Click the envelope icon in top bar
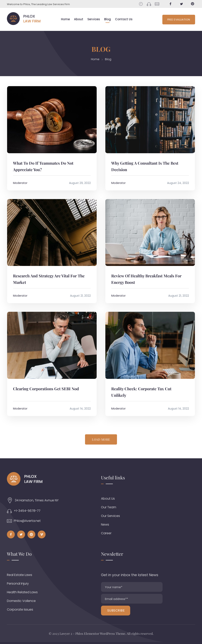 [x=157, y=4]
